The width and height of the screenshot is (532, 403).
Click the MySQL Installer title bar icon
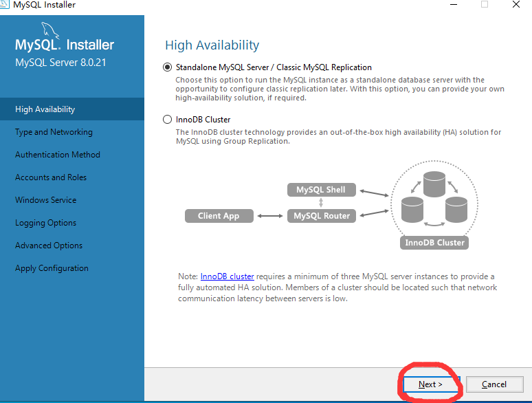4,4
